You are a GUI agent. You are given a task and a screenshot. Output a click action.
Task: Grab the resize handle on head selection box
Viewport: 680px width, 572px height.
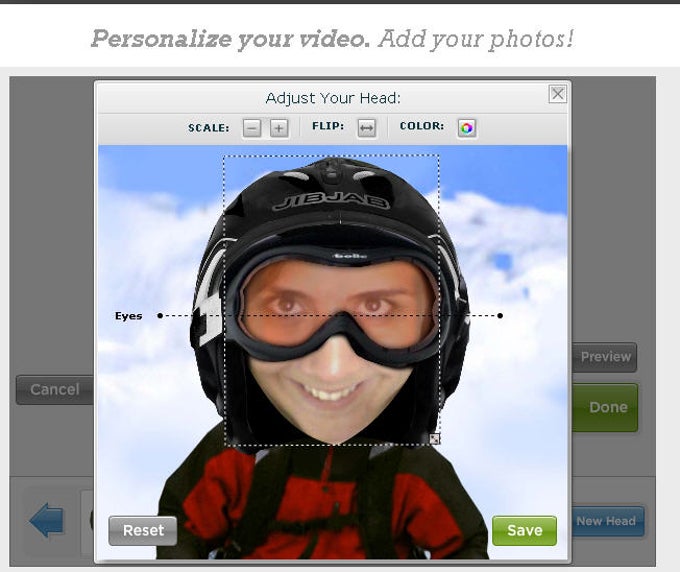(434, 439)
